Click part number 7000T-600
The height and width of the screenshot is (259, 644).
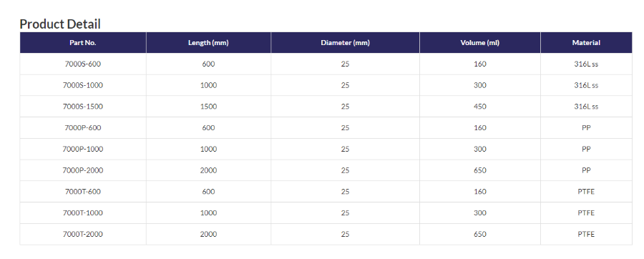point(83,192)
